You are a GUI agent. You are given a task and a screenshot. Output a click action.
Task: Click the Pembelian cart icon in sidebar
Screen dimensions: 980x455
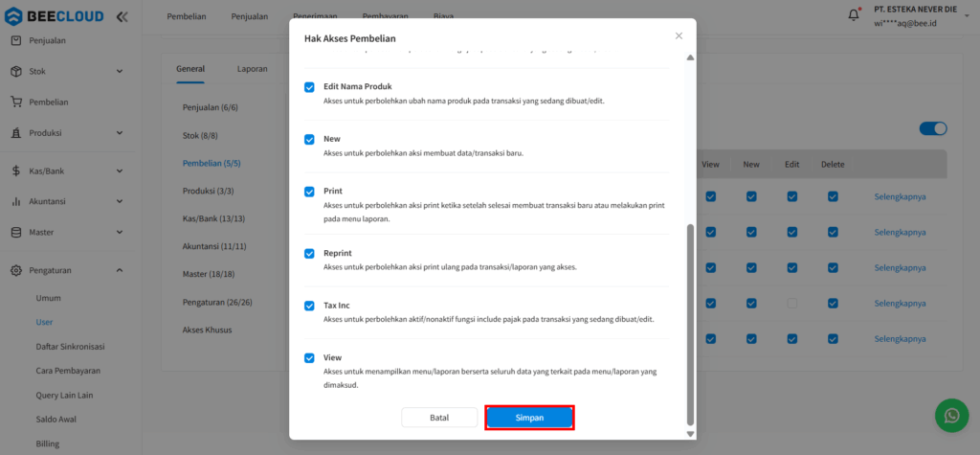point(16,102)
